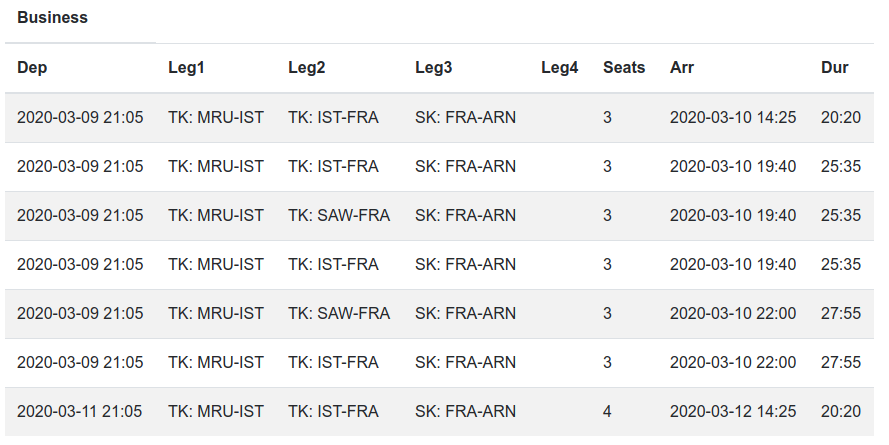
Task: Select the seats cell showing 4
Action: (607, 411)
